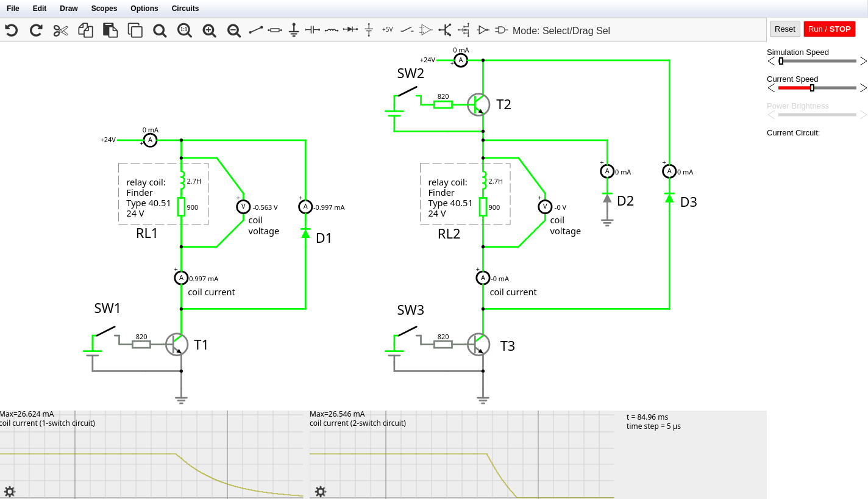Select the Resistor component tool
Image resolution: width=868 pixels, height=499 pixels.
pyautogui.click(x=275, y=30)
